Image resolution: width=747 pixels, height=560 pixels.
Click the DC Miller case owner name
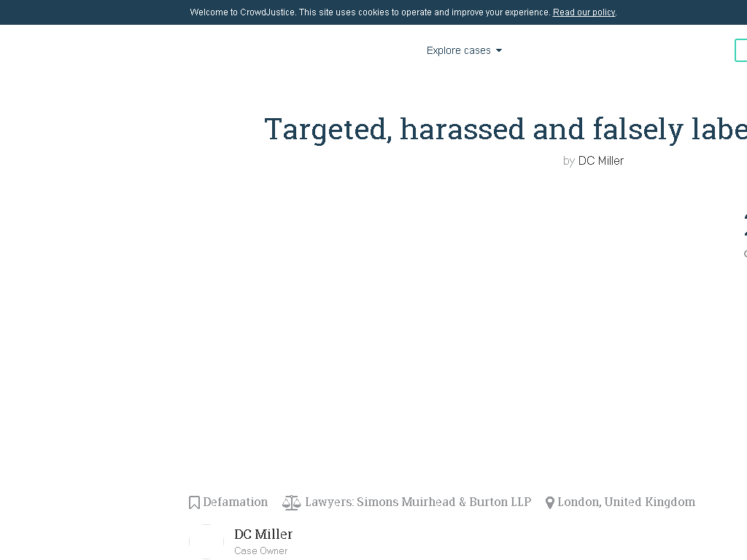(x=263, y=534)
